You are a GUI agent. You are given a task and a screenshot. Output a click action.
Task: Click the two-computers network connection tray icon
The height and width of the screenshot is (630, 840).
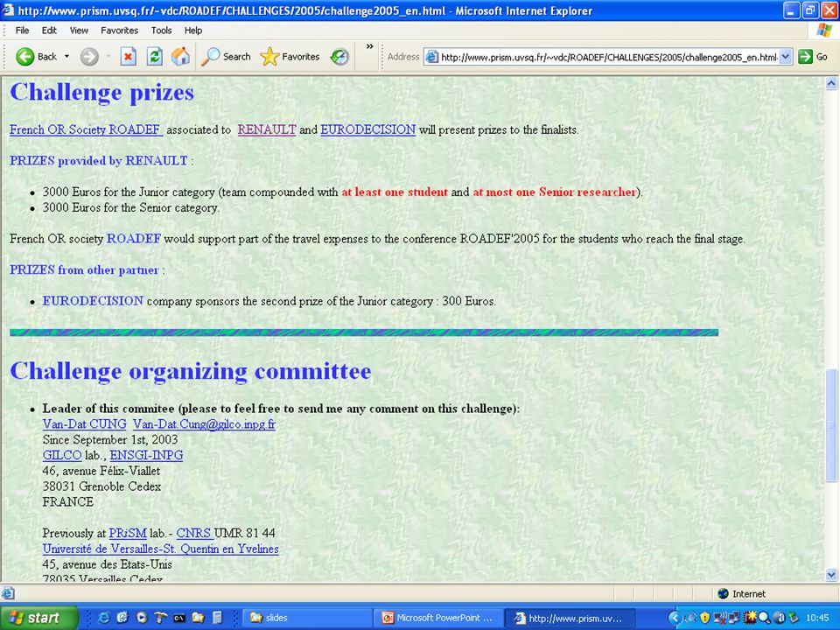[x=733, y=618]
